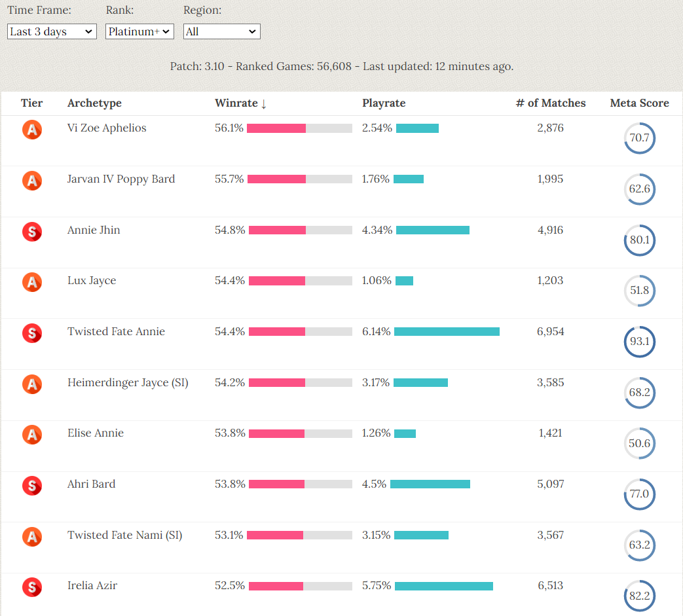
Task: Click the teal playrate bar for Twisted Fate Annie
Action: [447, 332]
